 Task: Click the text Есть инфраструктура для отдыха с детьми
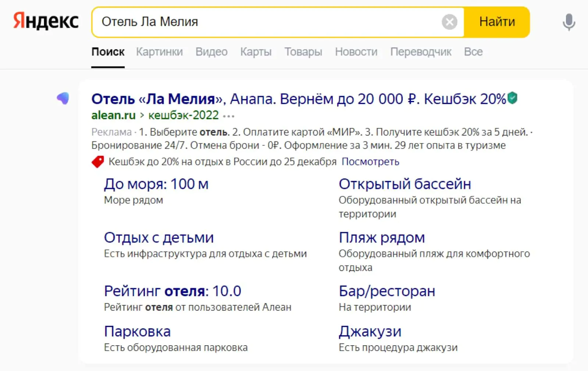coord(205,254)
